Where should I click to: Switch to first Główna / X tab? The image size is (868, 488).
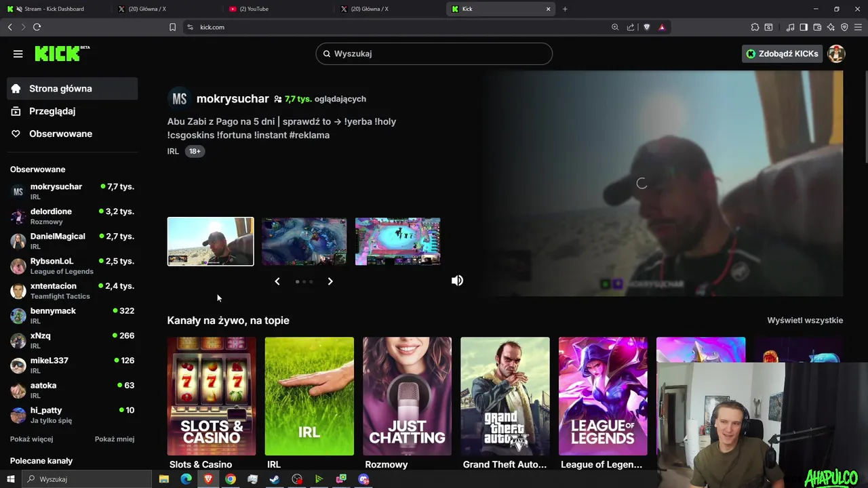[167, 9]
